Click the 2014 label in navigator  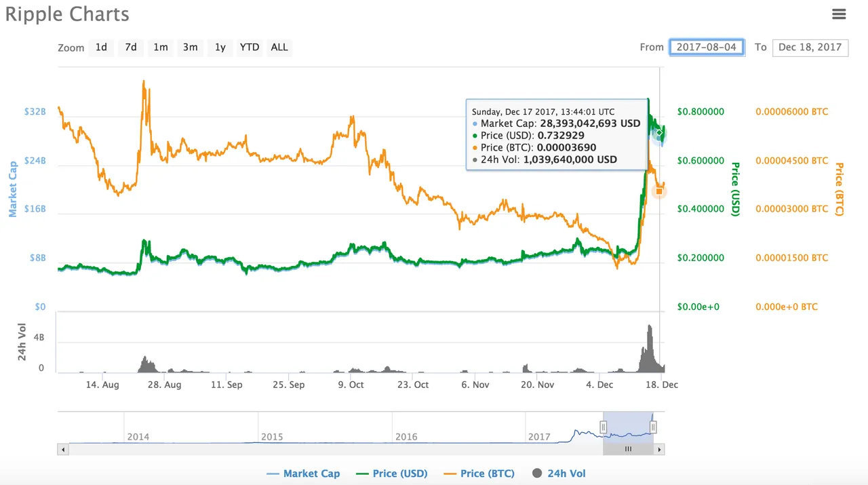(x=138, y=437)
